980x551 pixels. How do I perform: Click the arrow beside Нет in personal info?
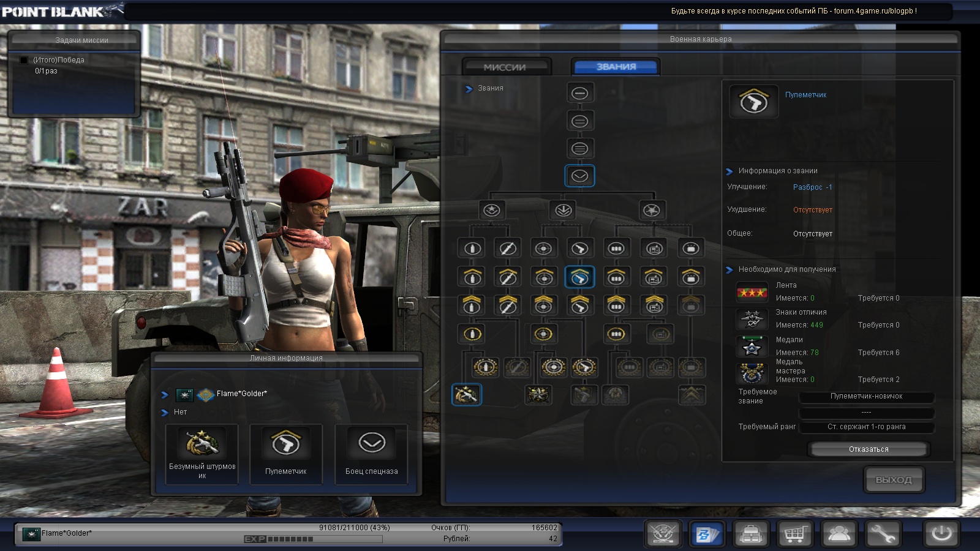pyautogui.click(x=164, y=413)
